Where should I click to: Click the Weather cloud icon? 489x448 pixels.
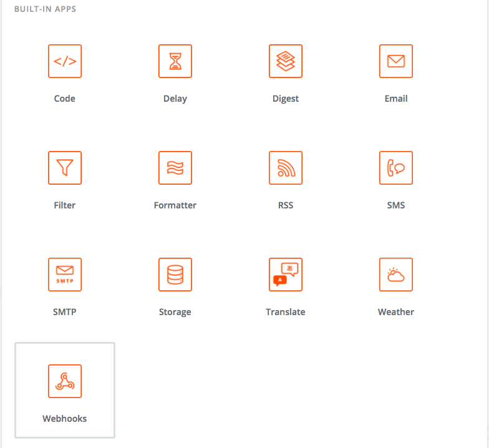click(x=396, y=275)
